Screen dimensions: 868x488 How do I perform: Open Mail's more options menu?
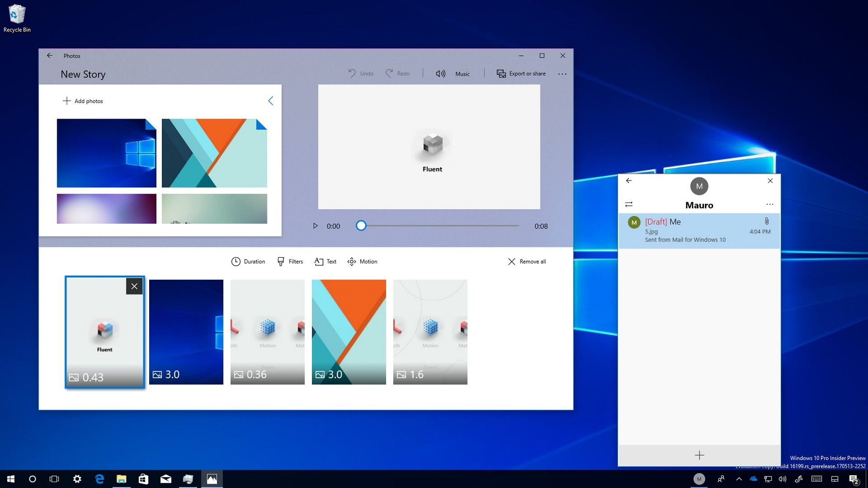pyautogui.click(x=769, y=204)
